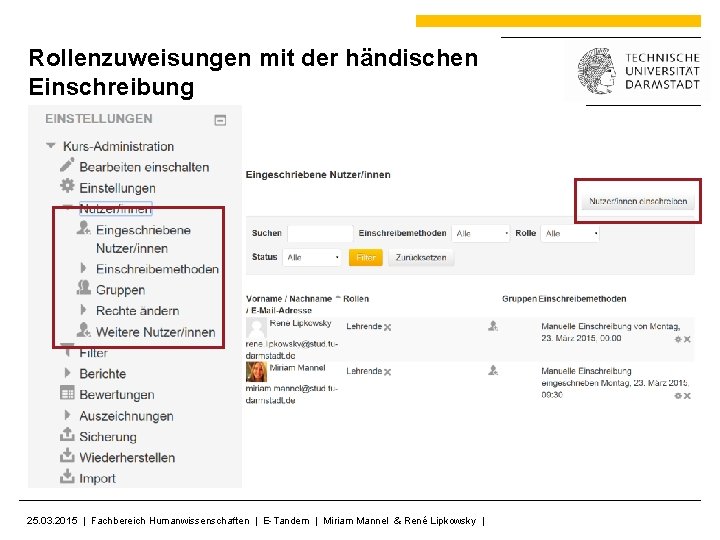Open the Import entry
The height and width of the screenshot is (540, 720).
click(97, 478)
